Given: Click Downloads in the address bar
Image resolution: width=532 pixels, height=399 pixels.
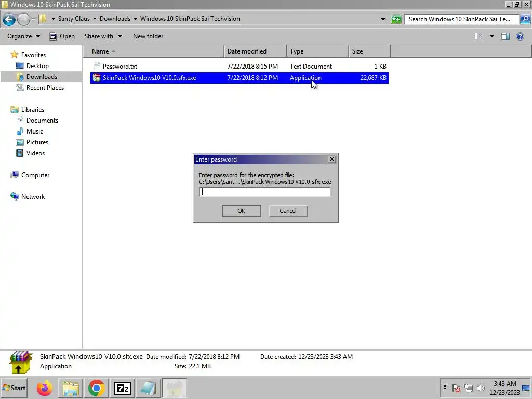Looking at the screenshot, I should coord(115,19).
